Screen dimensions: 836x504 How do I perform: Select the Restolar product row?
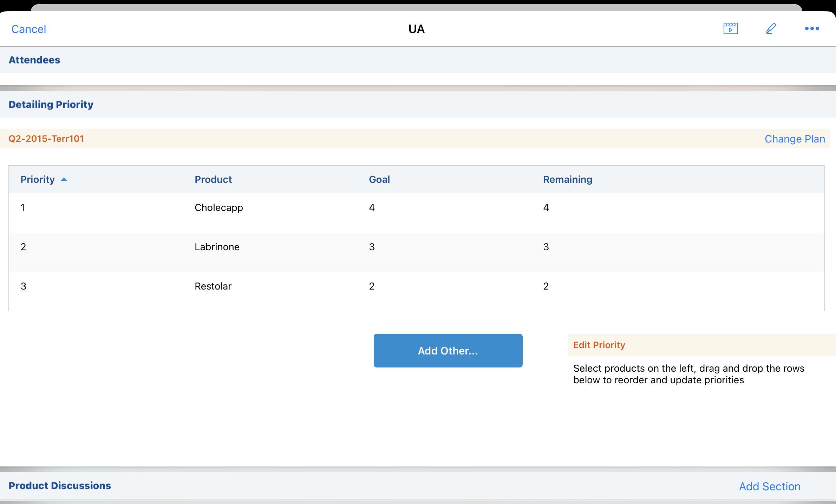click(x=213, y=286)
